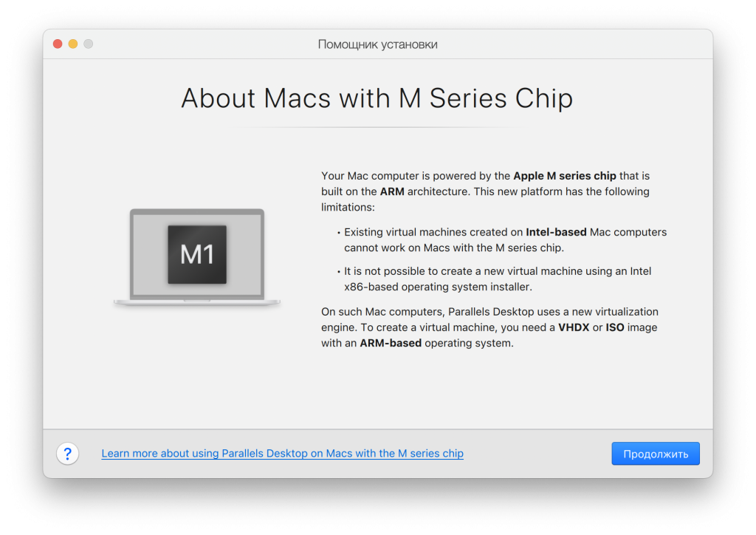Open the Learn more about Parallels Desktop link
The image size is (756, 535).
(x=282, y=454)
